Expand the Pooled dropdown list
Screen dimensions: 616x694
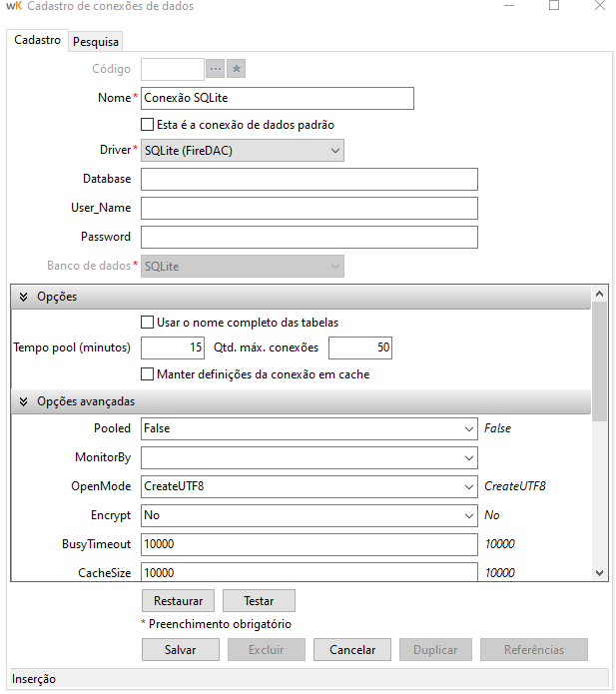point(469,428)
